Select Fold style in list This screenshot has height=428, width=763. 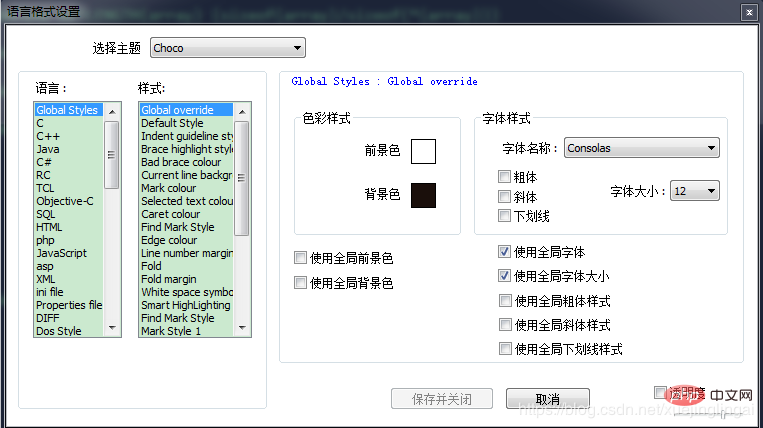click(x=186, y=266)
